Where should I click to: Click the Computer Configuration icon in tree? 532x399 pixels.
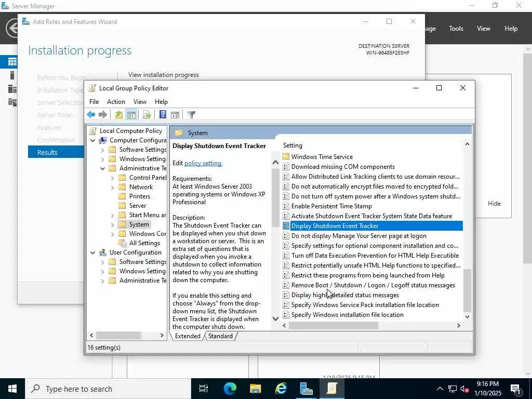[103, 140]
